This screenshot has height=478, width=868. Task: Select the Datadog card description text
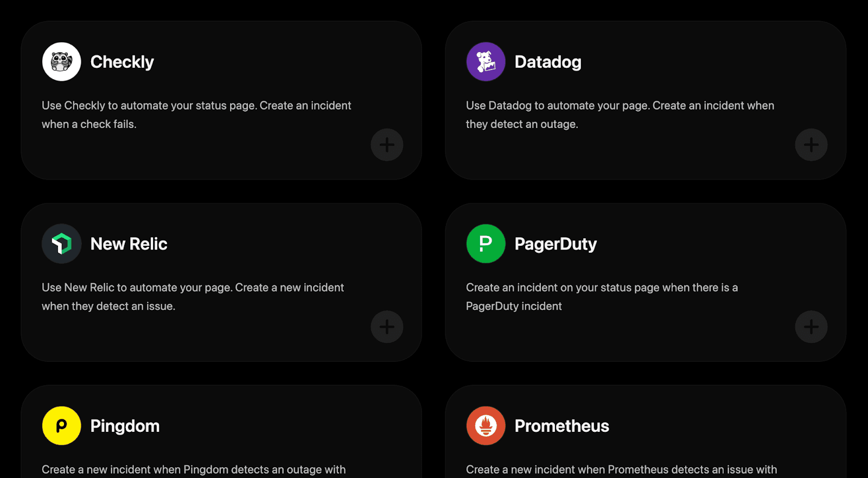[620, 115]
